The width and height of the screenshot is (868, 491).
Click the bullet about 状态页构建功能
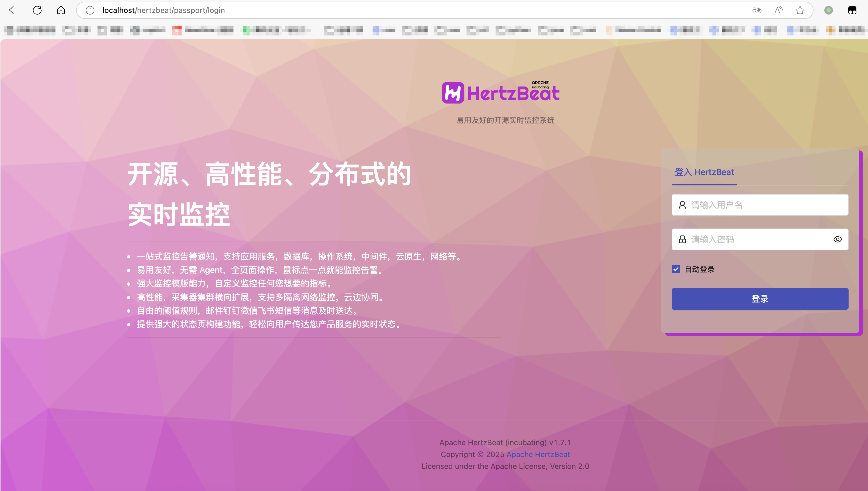pos(270,324)
